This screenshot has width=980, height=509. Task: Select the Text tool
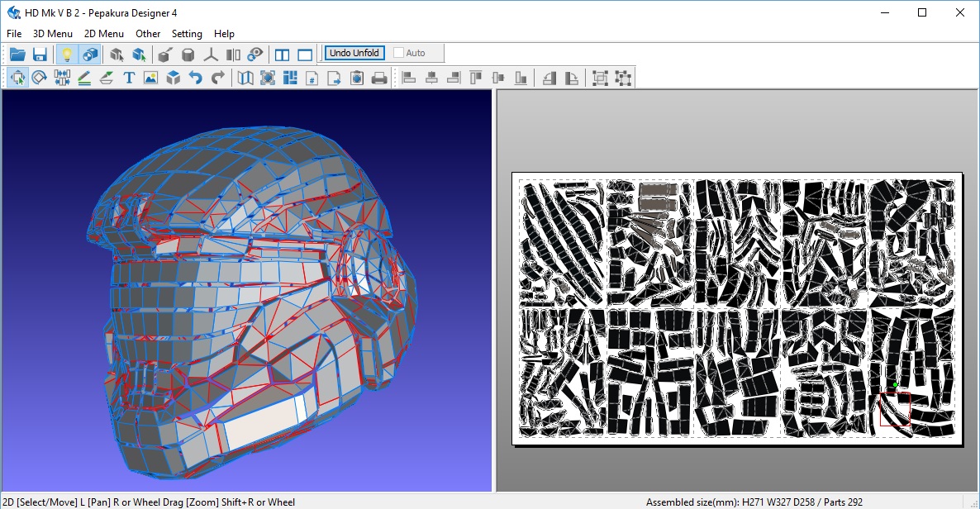(x=129, y=78)
